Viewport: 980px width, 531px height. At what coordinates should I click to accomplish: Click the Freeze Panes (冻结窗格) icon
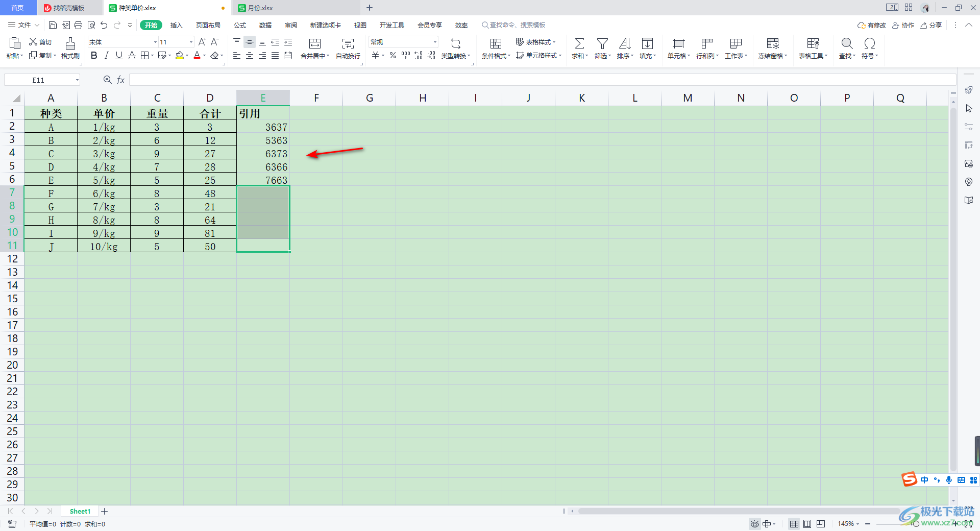[x=773, y=43]
